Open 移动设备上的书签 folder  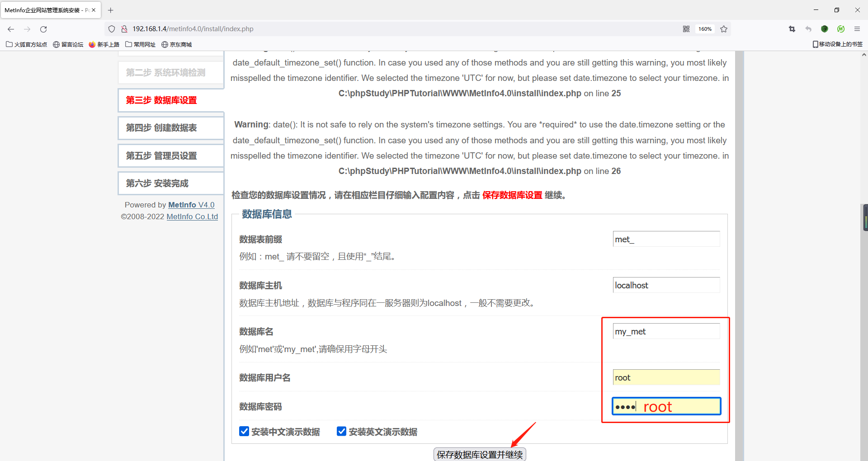(838, 44)
